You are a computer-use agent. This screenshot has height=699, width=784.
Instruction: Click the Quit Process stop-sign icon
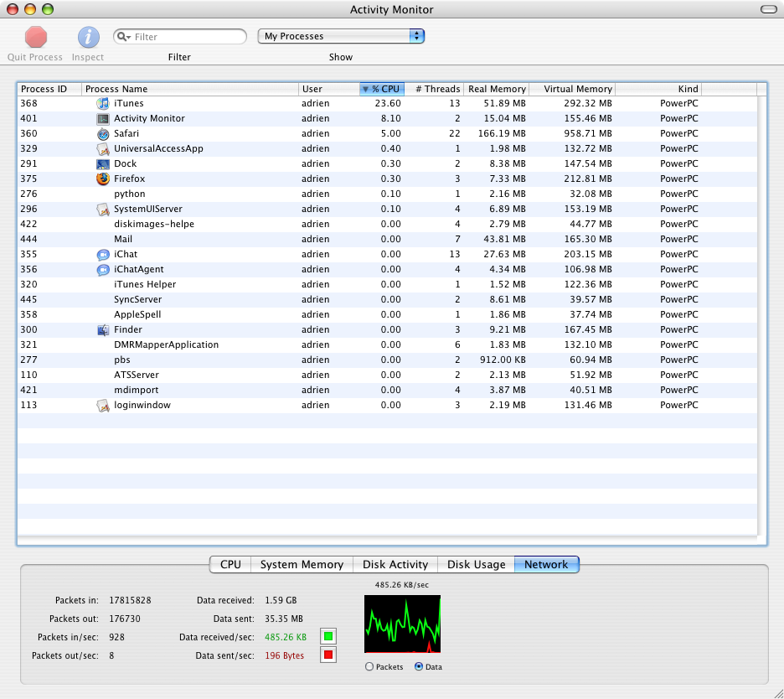[36, 37]
